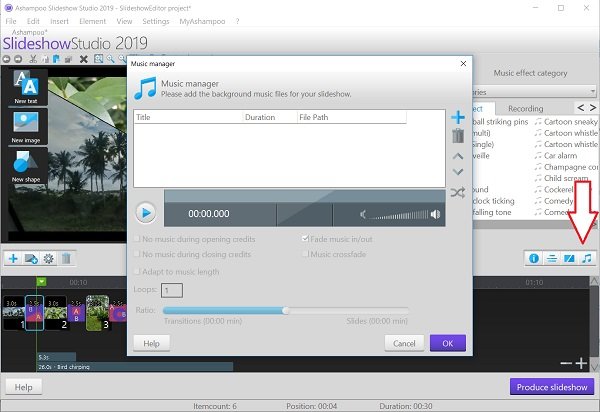Click the trash icon above the timeline
This screenshot has height=412, width=600.
click(x=66, y=259)
